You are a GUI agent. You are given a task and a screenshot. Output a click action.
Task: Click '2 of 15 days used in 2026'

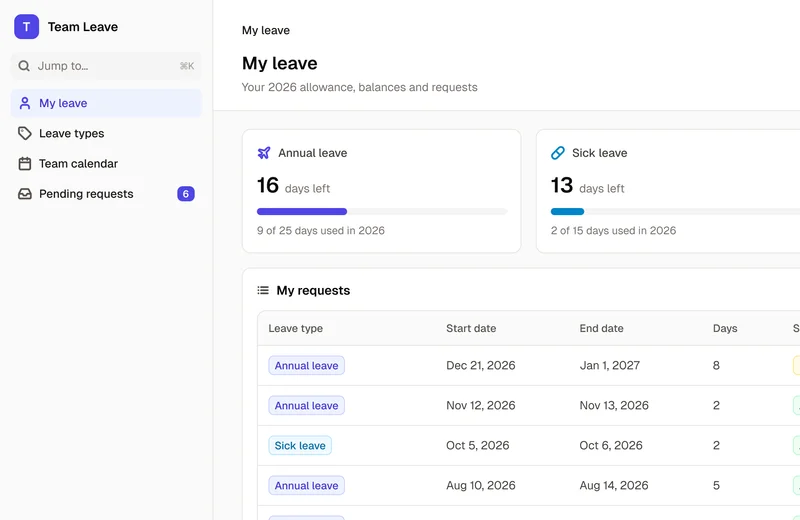coord(613,231)
